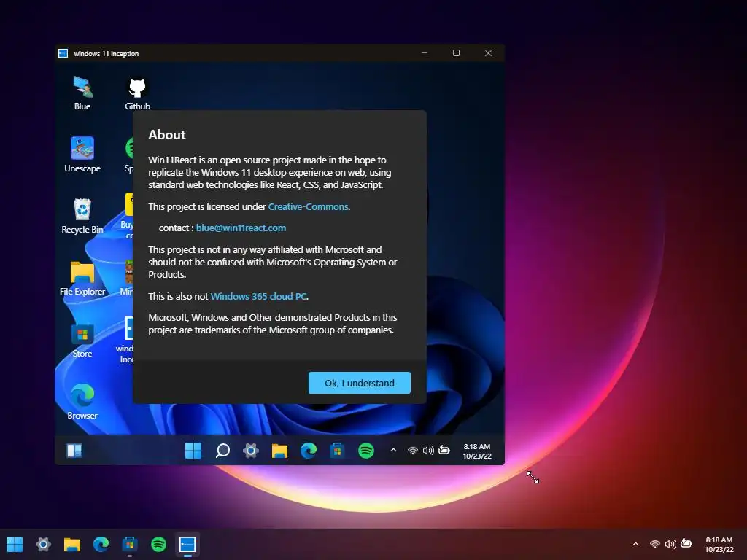Open File Explorer in the Inception window taskbar
The image size is (747, 560).
(279, 451)
